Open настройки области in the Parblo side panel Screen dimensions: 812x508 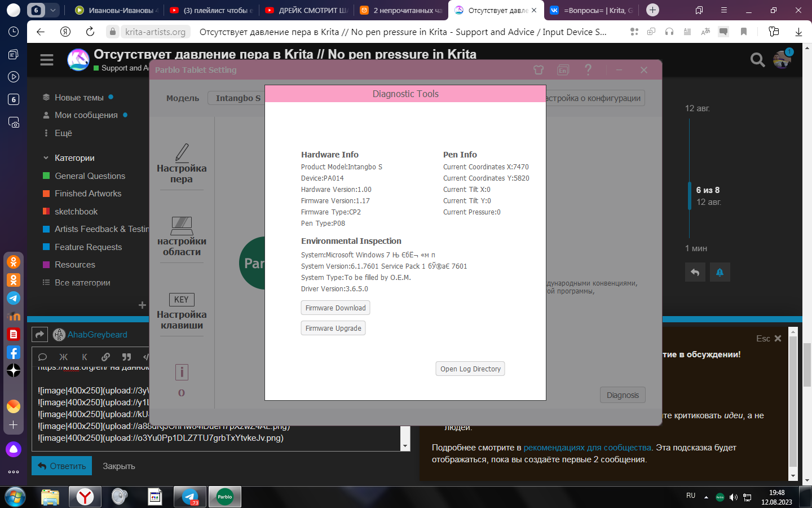tap(182, 237)
